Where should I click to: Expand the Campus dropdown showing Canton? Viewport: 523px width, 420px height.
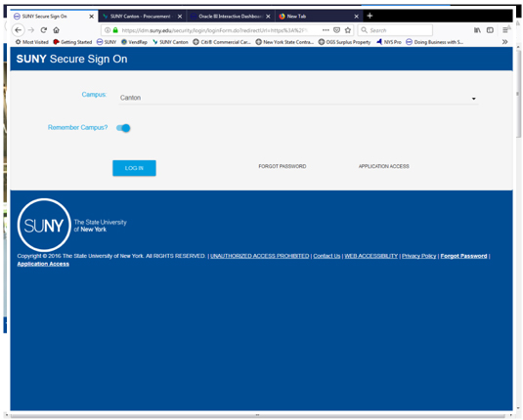point(298,98)
